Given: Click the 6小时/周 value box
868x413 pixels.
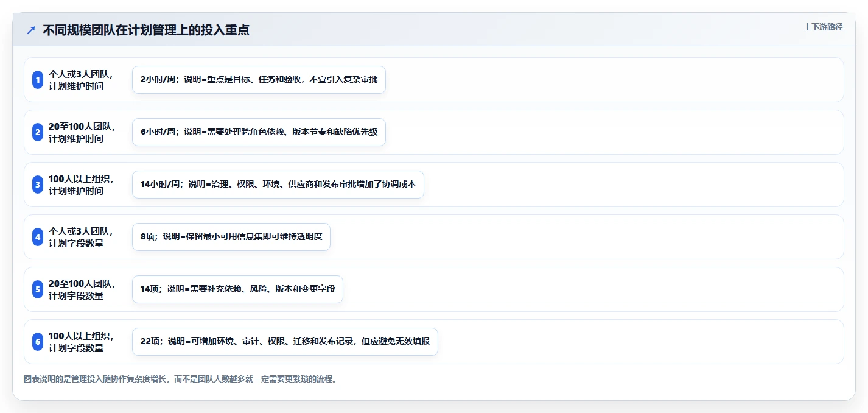Looking at the screenshot, I should 259,132.
